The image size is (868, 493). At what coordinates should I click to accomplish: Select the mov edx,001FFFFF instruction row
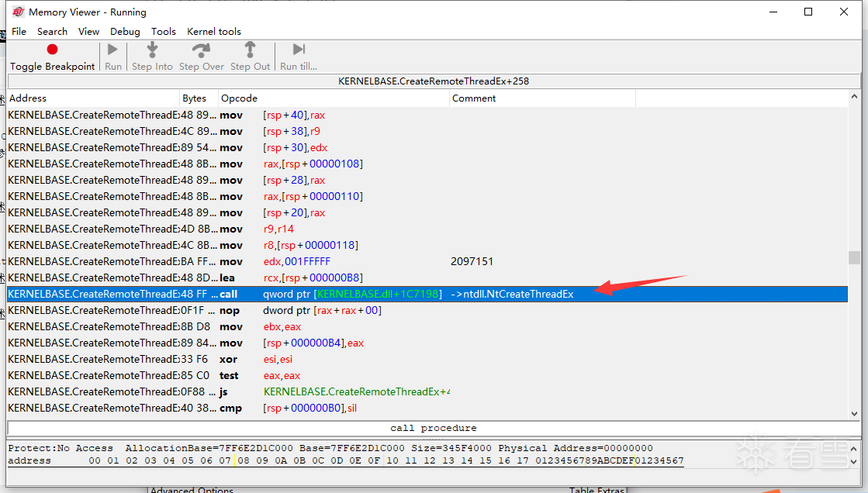point(427,261)
